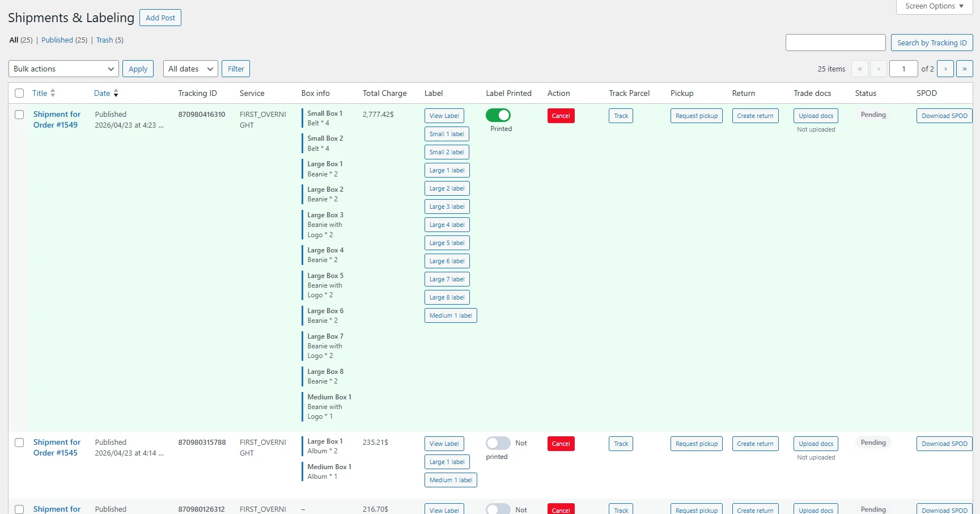Click the Medium Box 1 Beanie with Logo entry

point(328,407)
